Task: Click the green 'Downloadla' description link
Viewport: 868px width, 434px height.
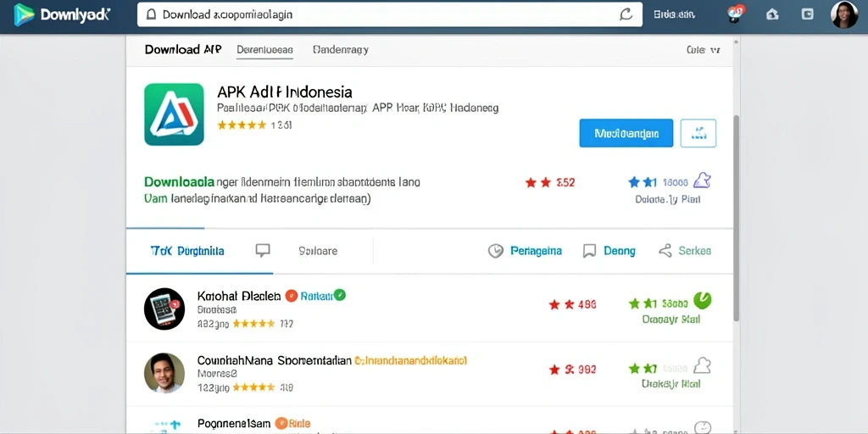Action: point(179,181)
